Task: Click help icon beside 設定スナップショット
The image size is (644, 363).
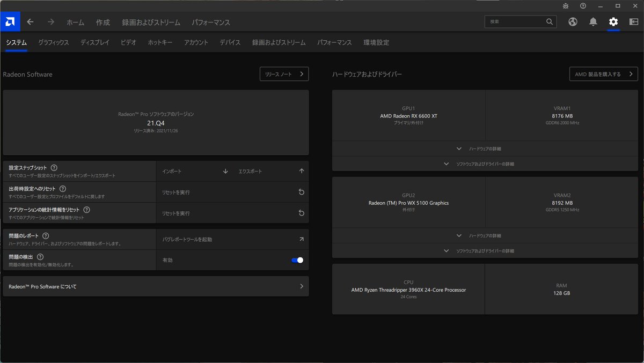Action: tap(54, 168)
